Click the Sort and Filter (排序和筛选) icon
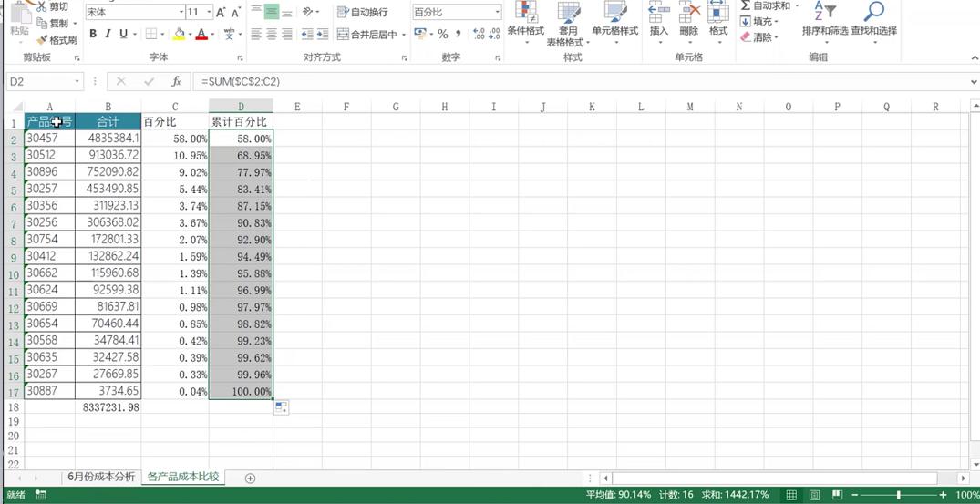Viewport: 980px width, 504px height. pyautogui.click(x=823, y=13)
